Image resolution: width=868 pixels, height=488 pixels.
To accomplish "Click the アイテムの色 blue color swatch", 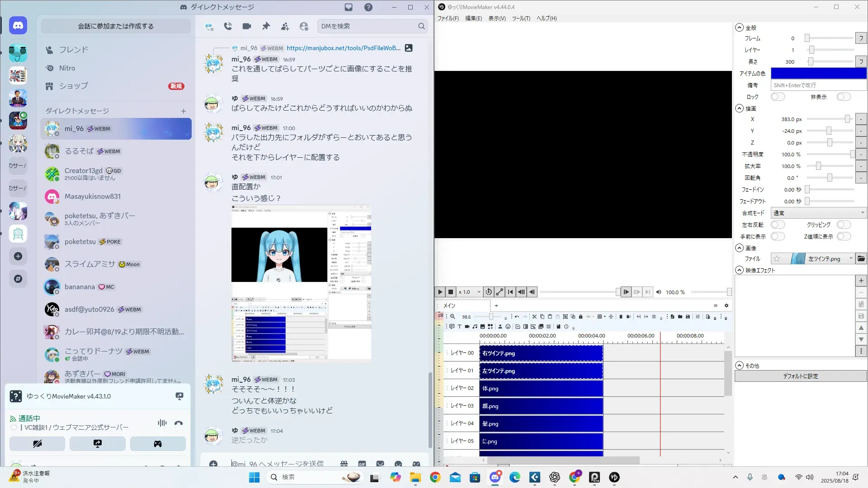I will click(x=818, y=73).
